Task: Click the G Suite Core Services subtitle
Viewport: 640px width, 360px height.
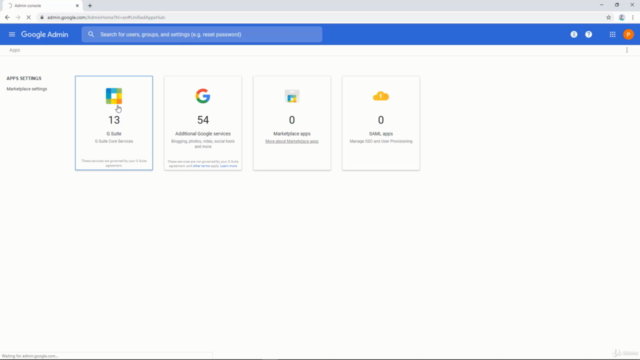Action: click(114, 141)
